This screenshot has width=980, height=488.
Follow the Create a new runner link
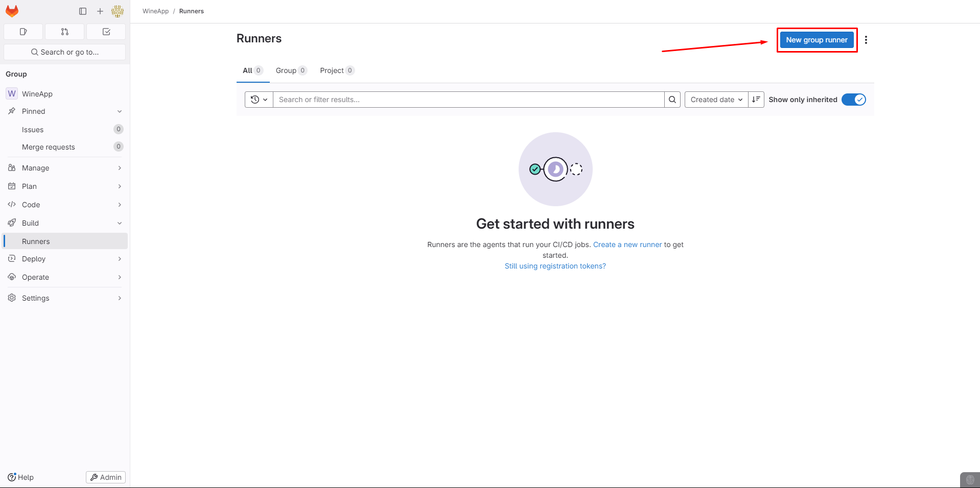pyautogui.click(x=627, y=245)
